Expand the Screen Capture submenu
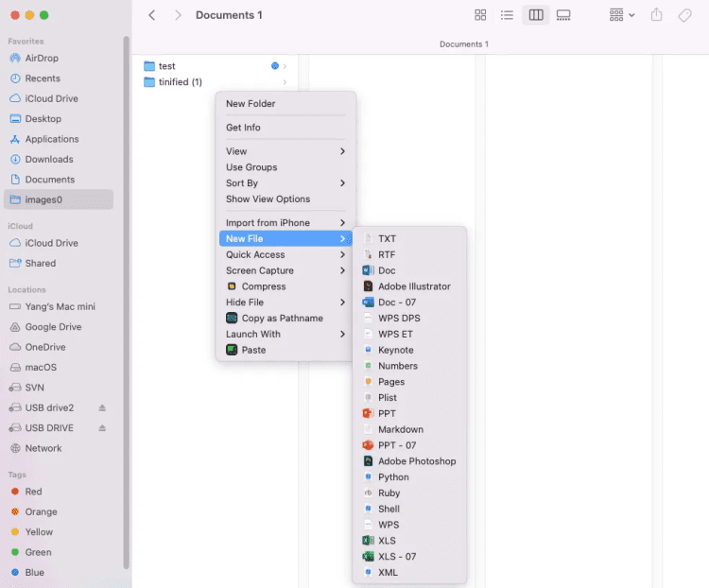 click(x=285, y=270)
